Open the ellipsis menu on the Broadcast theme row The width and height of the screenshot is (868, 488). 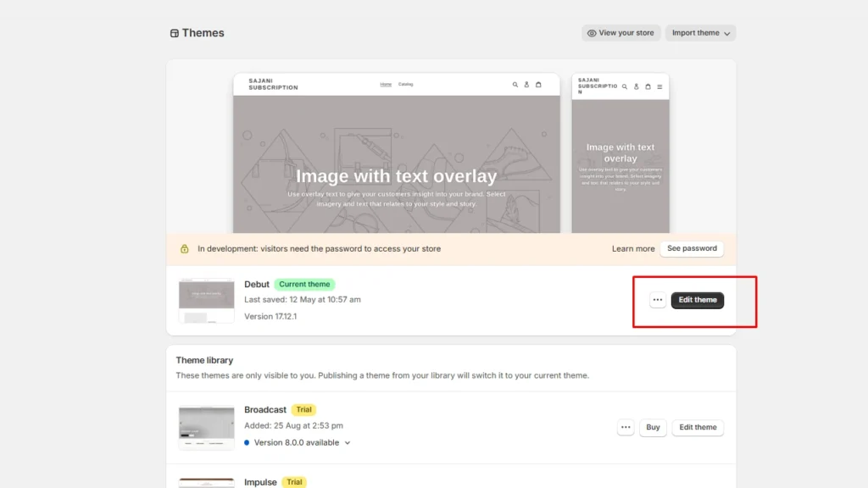tap(626, 427)
